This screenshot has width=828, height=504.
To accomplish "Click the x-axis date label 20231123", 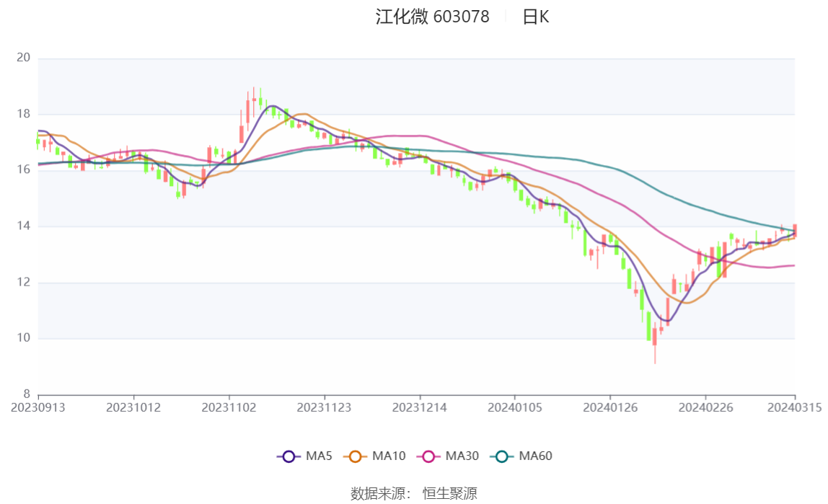I will pyautogui.click(x=324, y=408).
